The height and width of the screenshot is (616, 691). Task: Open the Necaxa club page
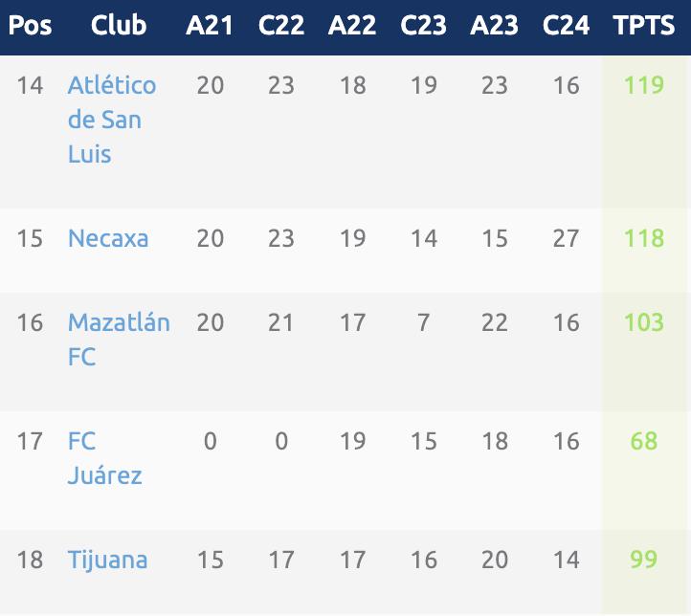click(108, 238)
